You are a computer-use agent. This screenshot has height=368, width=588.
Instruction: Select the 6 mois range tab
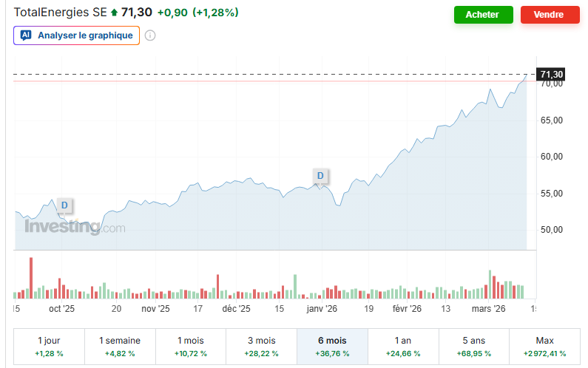[332, 346]
